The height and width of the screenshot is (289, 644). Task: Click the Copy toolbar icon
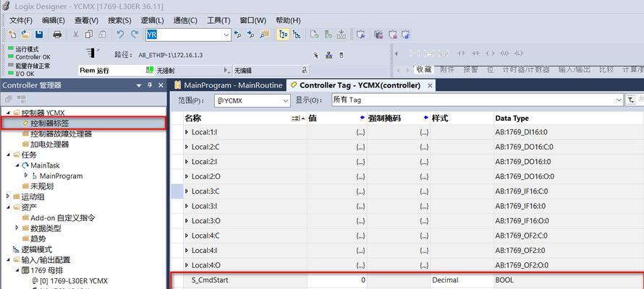pos(89,35)
